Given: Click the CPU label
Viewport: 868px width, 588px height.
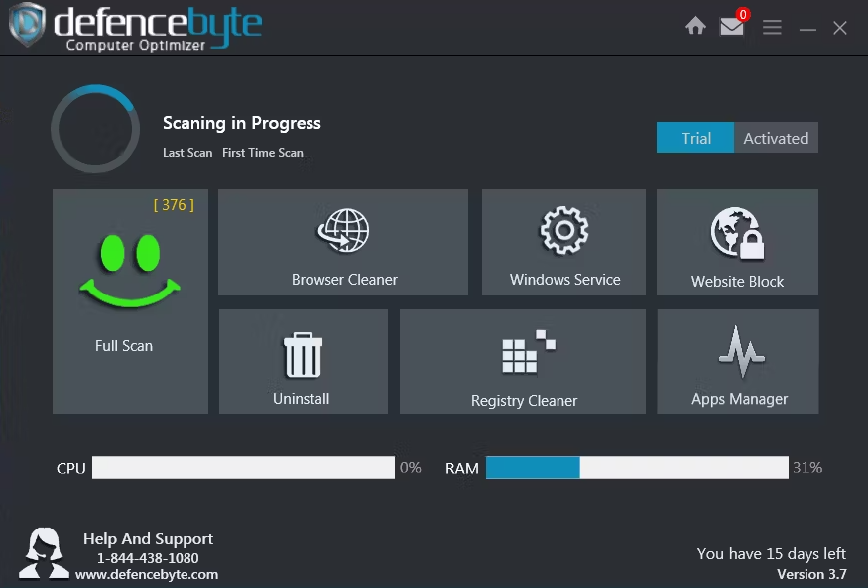Looking at the screenshot, I should [70, 469].
